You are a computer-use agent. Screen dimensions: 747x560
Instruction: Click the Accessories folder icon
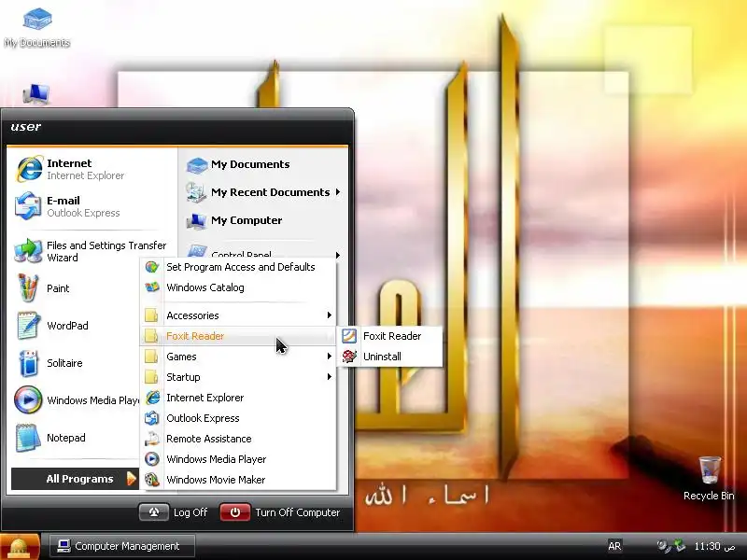click(151, 315)
